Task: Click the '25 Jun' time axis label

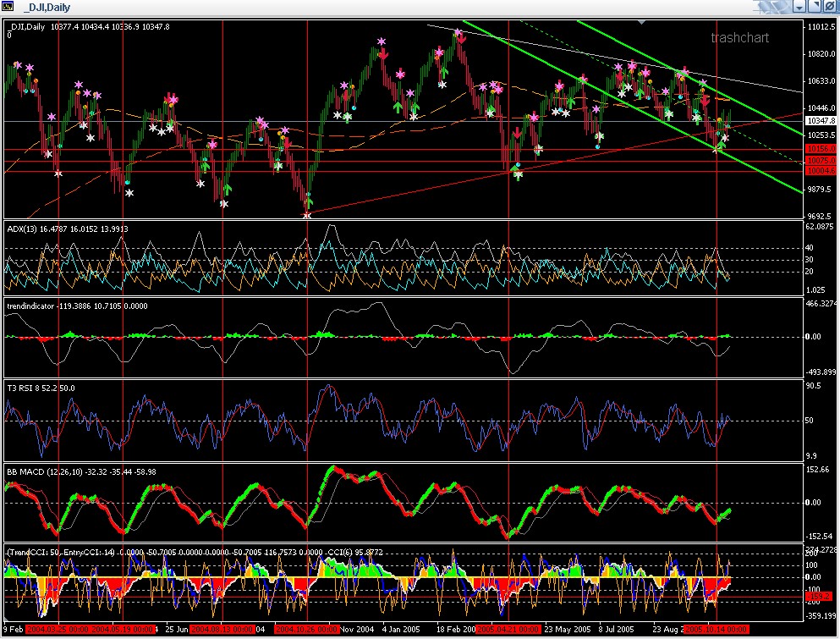Action: click(x=176, y=629)
